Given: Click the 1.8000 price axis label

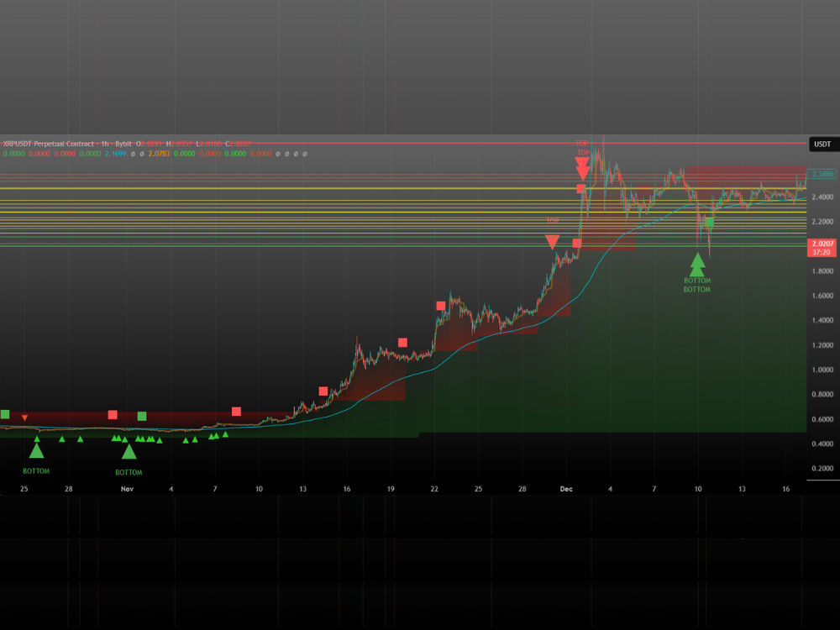Looking at the screenshot, I should pyautogui.click(x=822, y=271).
